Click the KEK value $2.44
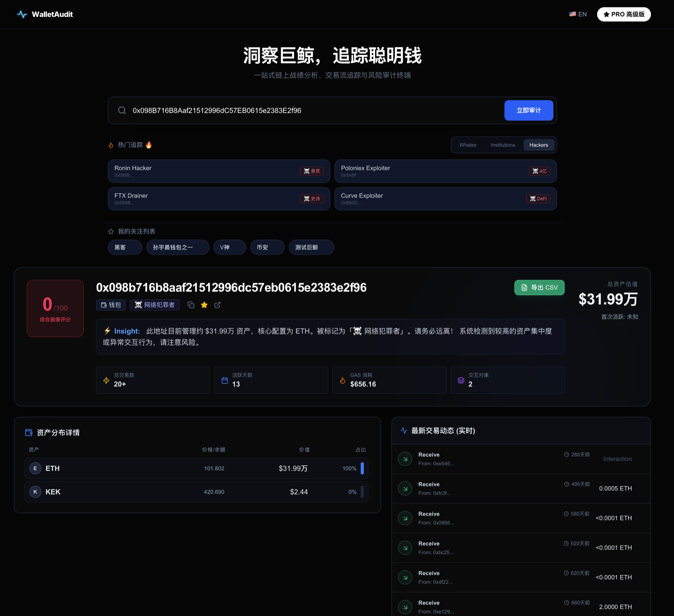 tap(299, 492)
